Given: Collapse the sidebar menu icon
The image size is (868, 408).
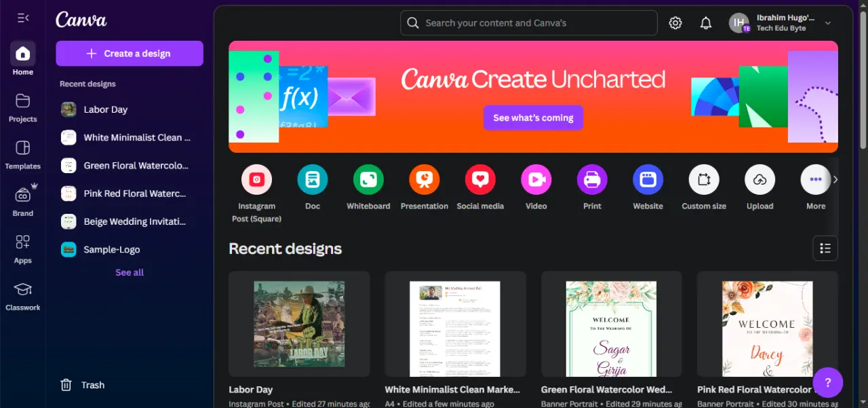Looking at the screenshot, I should [x=23, y=18].
